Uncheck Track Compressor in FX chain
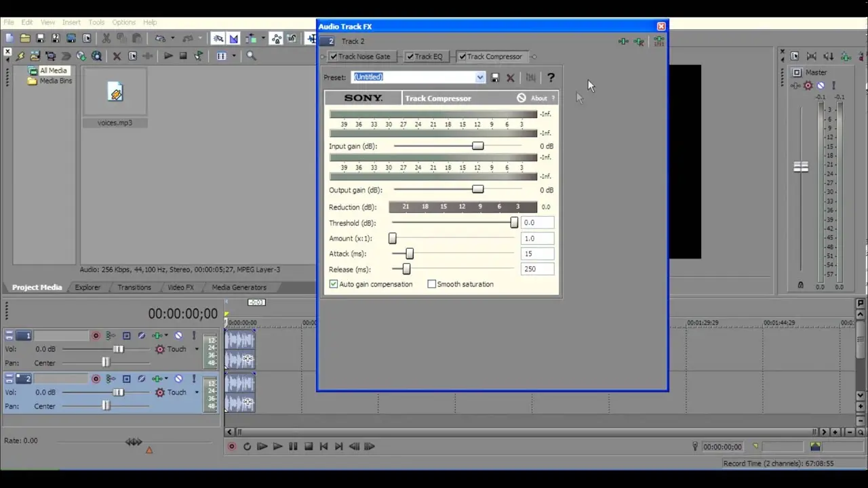Screen dimensions: 868x488 point(462,57)
